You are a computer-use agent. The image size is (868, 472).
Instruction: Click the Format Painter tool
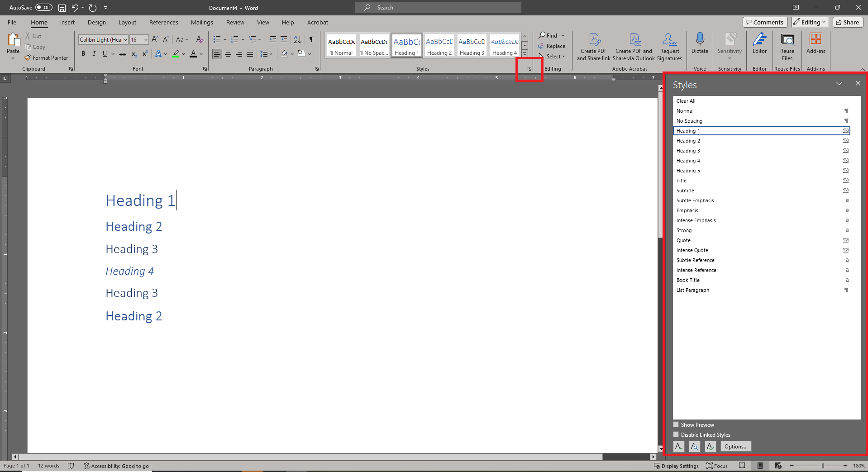point(46,58)
